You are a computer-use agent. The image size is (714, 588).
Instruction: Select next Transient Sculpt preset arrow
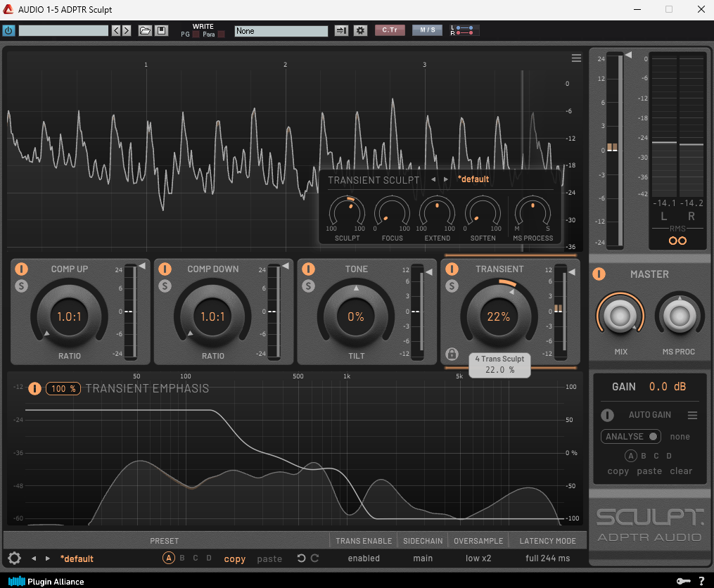click(x=446, y=179)
